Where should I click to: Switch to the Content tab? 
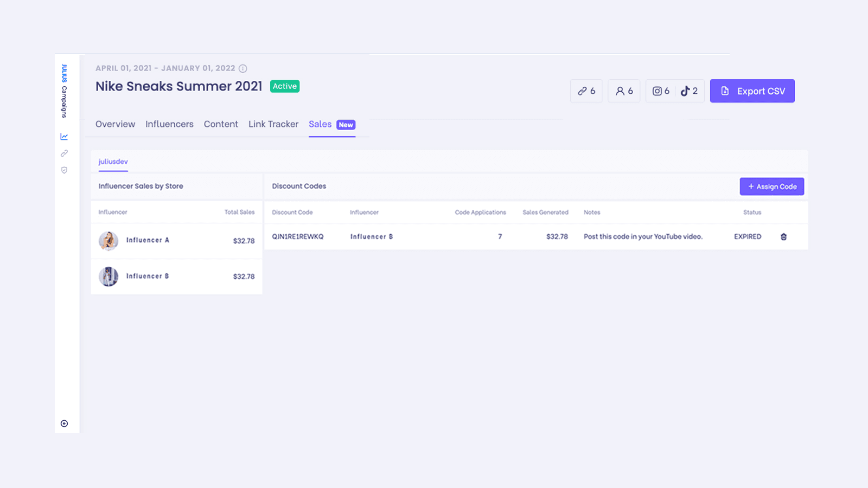(x=221, y=124)
